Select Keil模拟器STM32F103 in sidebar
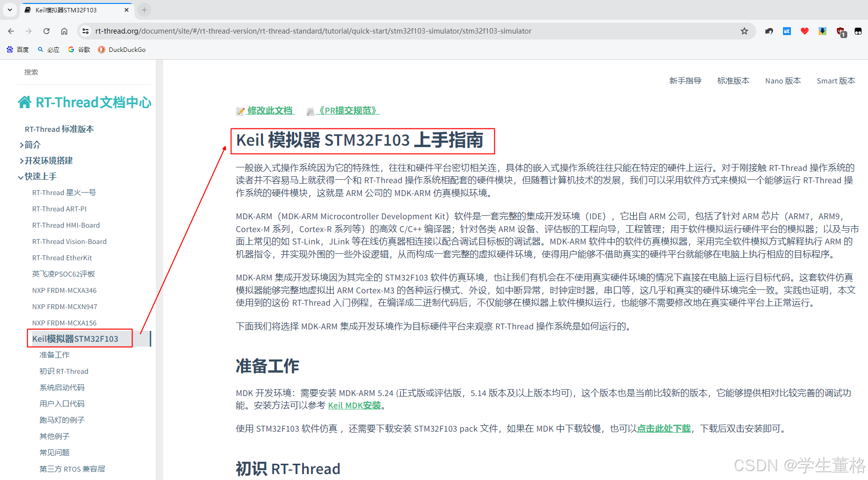The image size is (868, 480). [x=75, y=339]
